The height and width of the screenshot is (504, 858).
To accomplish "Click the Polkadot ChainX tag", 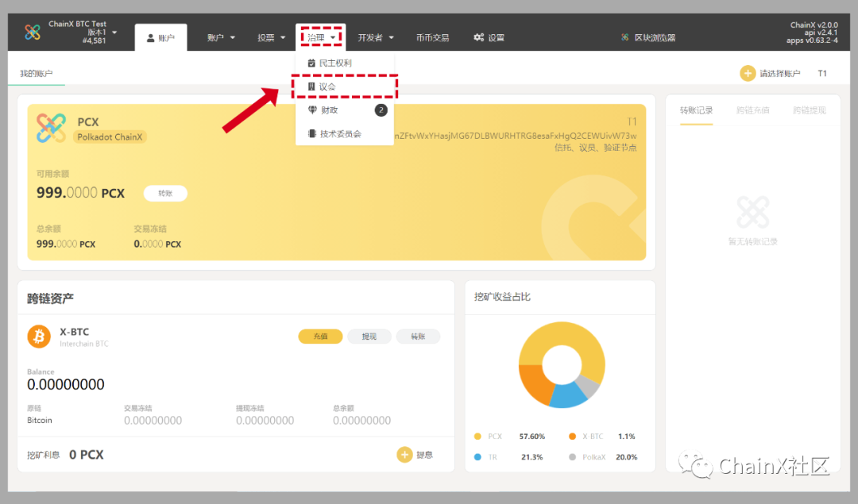I will click(110, 137).
